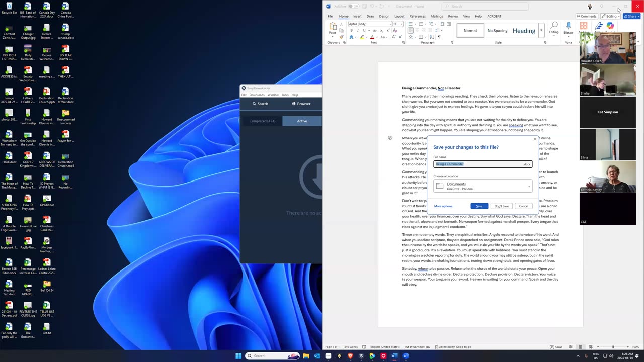
Task: Click the Sort A-Z icon
Action: tap(432, 37)
